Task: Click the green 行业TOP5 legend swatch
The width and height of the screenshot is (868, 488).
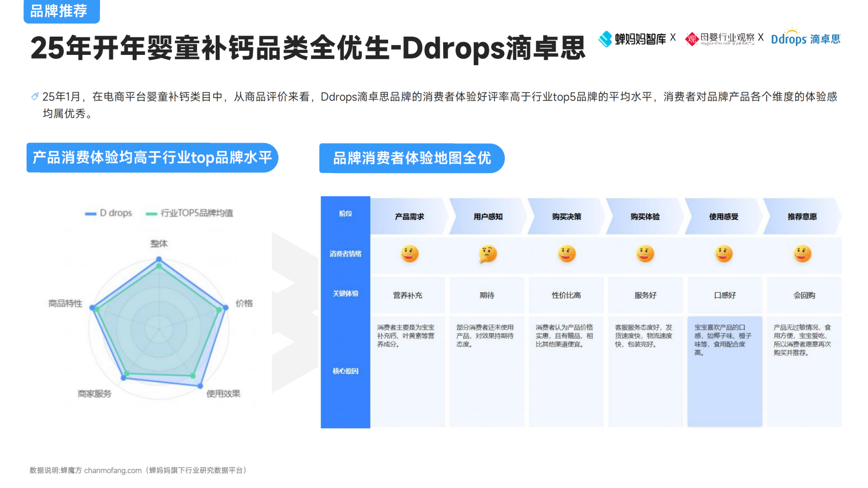Action: coord(151,213)
